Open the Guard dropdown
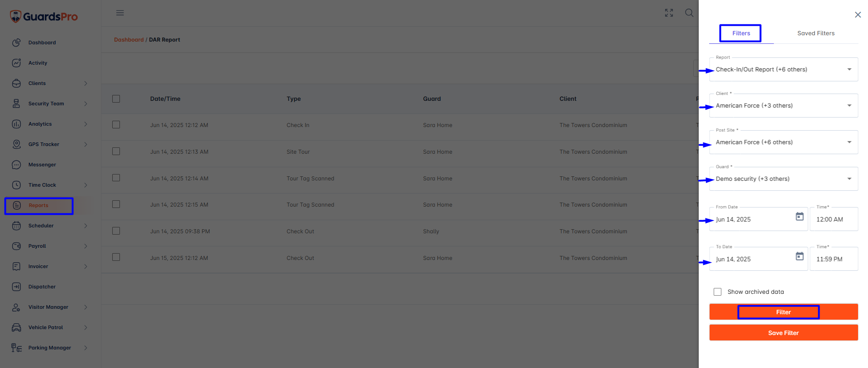Image resolution: width=868 pixels, height=368 pixels. coord(783,179)
